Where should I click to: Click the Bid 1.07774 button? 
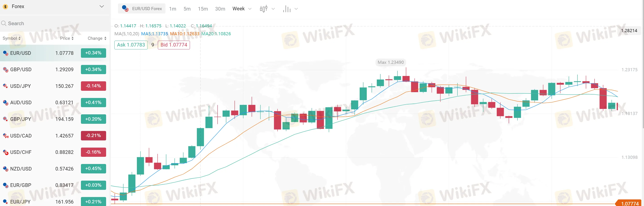coord(174,45)
